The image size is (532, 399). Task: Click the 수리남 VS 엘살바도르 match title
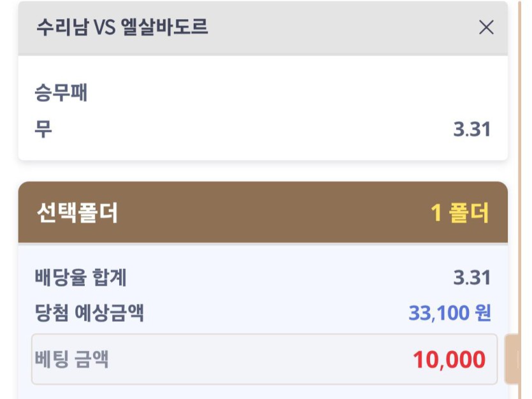122,27
